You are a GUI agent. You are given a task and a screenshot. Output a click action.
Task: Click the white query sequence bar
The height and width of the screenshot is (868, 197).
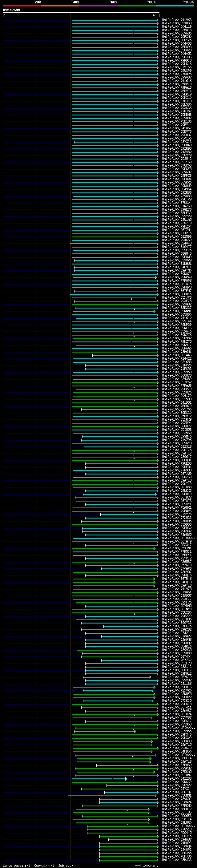(81, 13)
